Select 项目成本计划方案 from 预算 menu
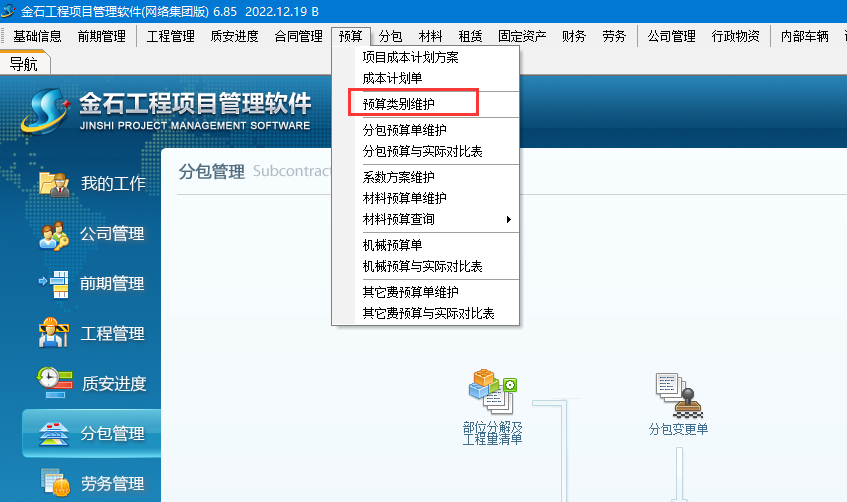The image size is (847, 502). [410, 57]
